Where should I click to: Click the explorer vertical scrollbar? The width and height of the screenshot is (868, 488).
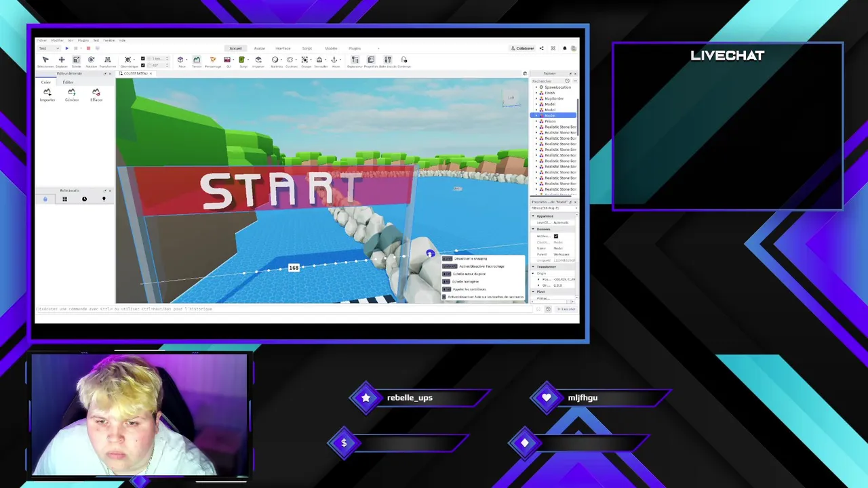(578, 118)
